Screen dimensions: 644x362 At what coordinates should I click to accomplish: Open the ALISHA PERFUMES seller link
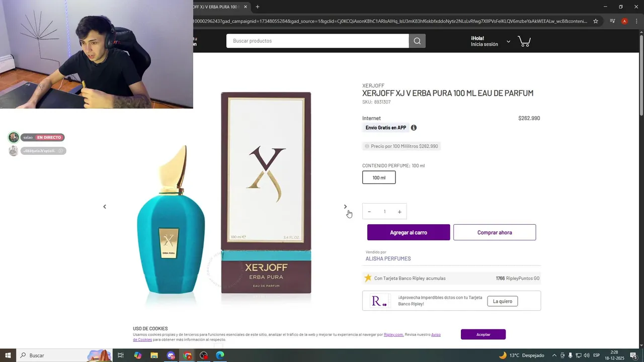tap(388, 258)
